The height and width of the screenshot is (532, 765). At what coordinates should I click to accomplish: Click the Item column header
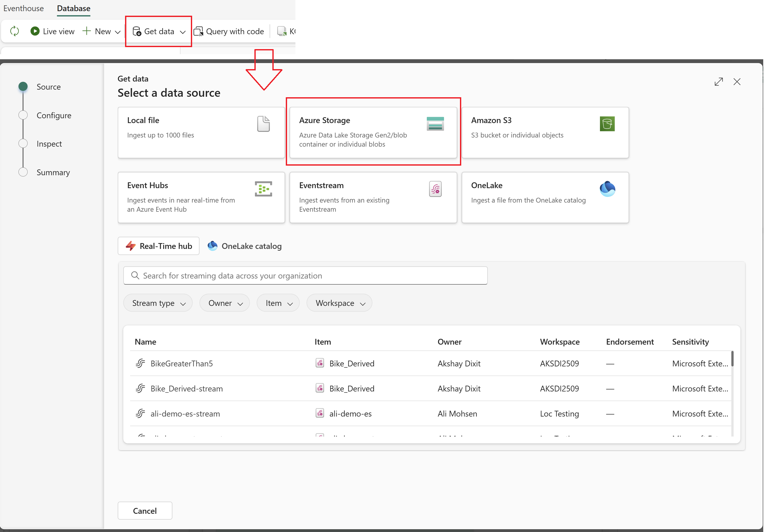pyautogui.click(x=323, y=342)
